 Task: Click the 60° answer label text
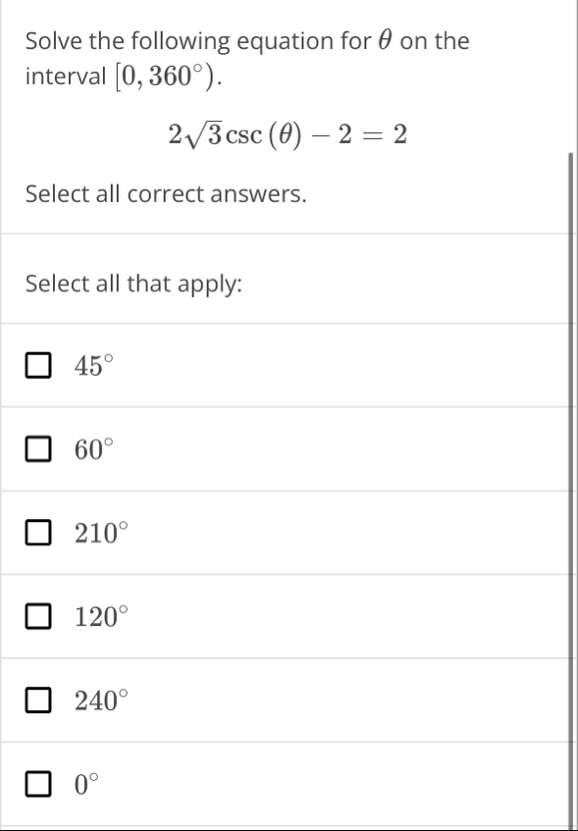[x=92, y=448]
